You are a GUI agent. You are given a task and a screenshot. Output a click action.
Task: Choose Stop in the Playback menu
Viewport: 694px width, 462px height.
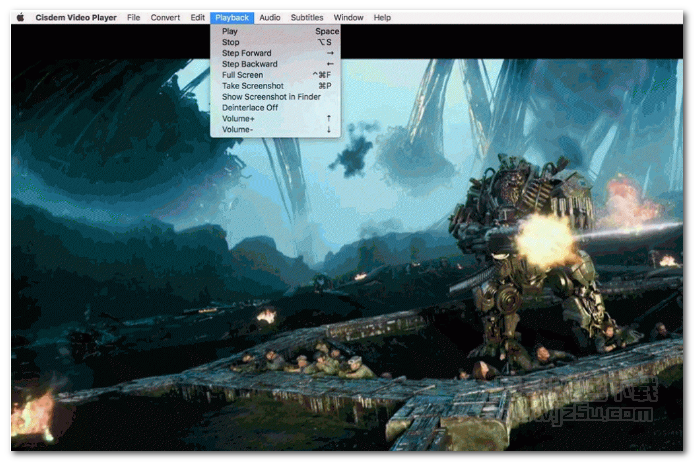[x=275, y=42]
